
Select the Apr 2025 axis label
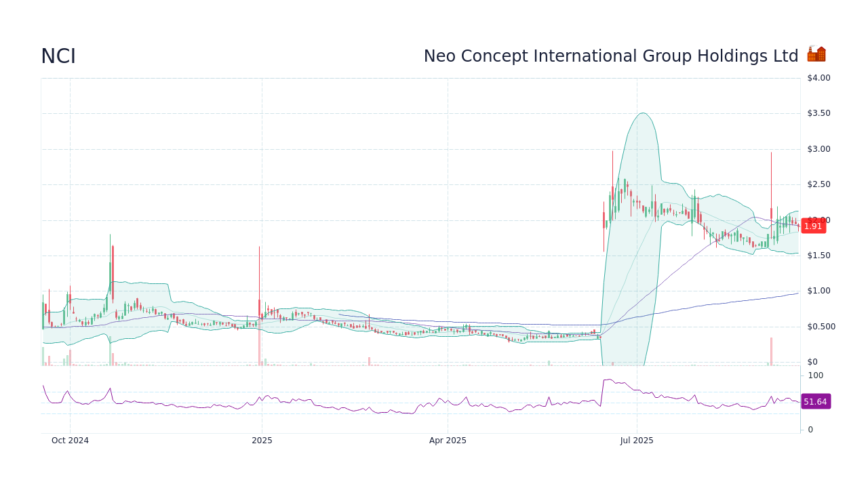pyautogui.click(x=448, y=440)
